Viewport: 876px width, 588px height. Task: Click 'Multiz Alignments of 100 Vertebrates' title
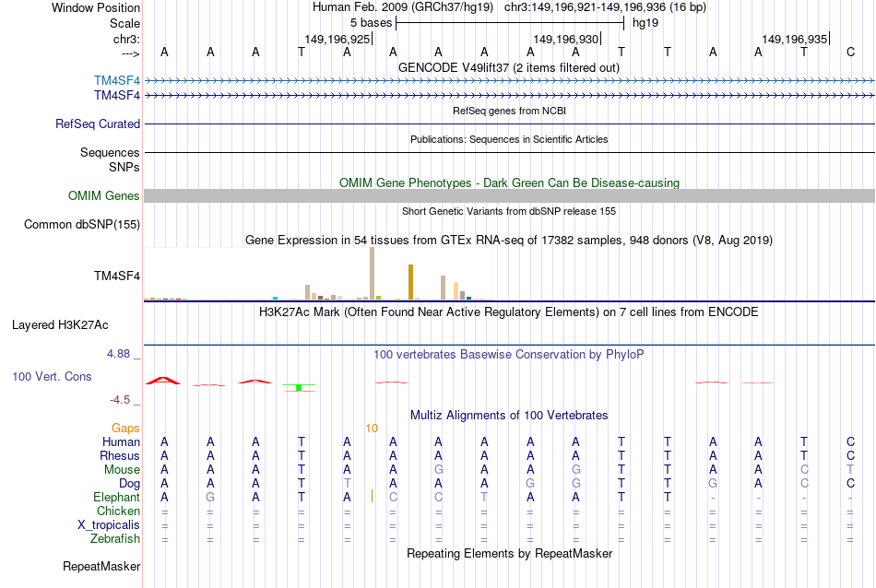509,416
